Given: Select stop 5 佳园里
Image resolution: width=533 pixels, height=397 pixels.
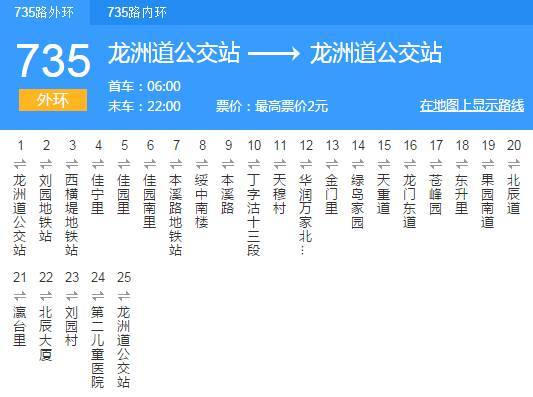Looking at the screenshot, I should point(124,194).
